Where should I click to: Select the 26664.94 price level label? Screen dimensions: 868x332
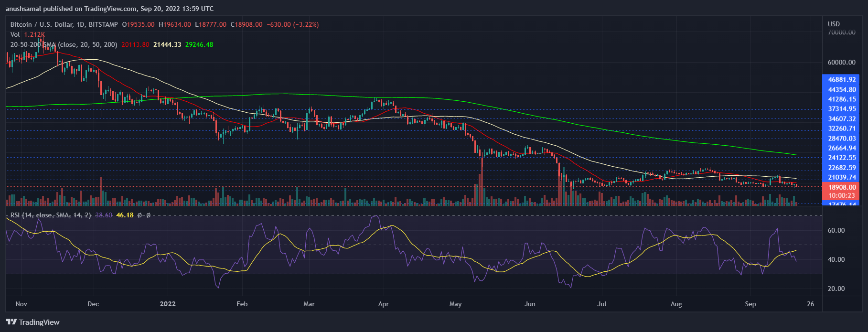[x=841, y=148]
